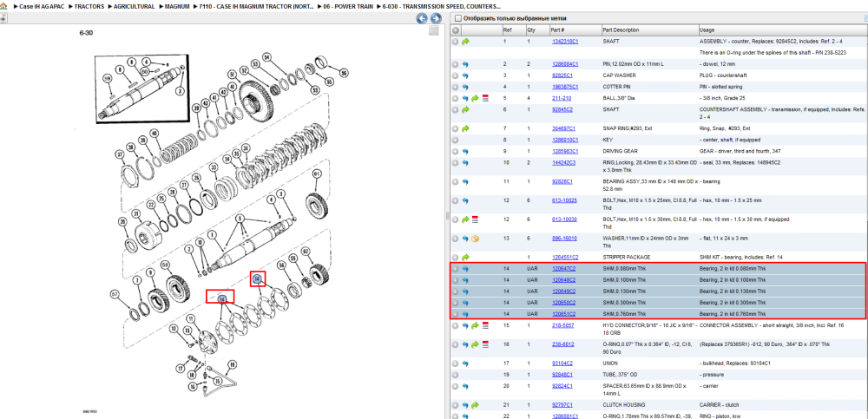868x419 pixels.
Task: Toggle the round select button for row 1342318C1
Action: pos(456,41)
